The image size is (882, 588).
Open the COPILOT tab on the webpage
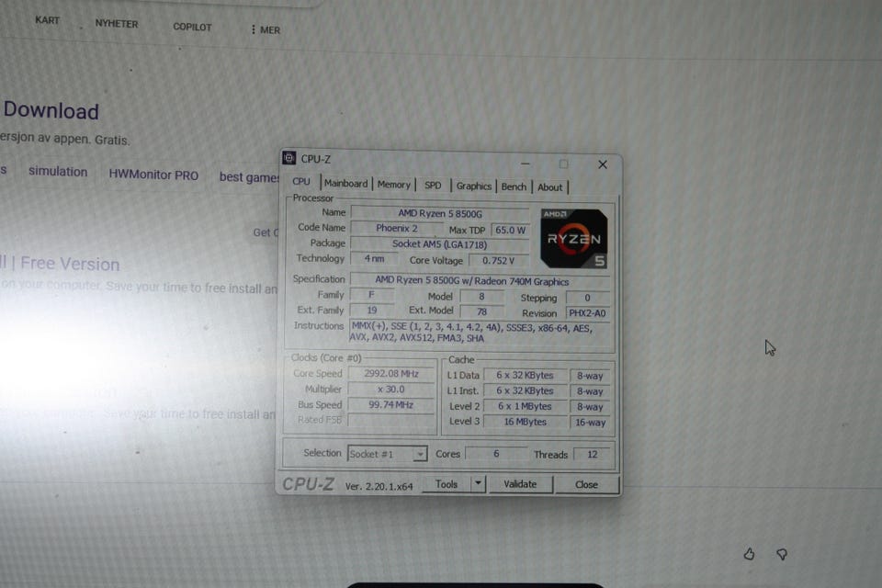(x=192, y=27)
